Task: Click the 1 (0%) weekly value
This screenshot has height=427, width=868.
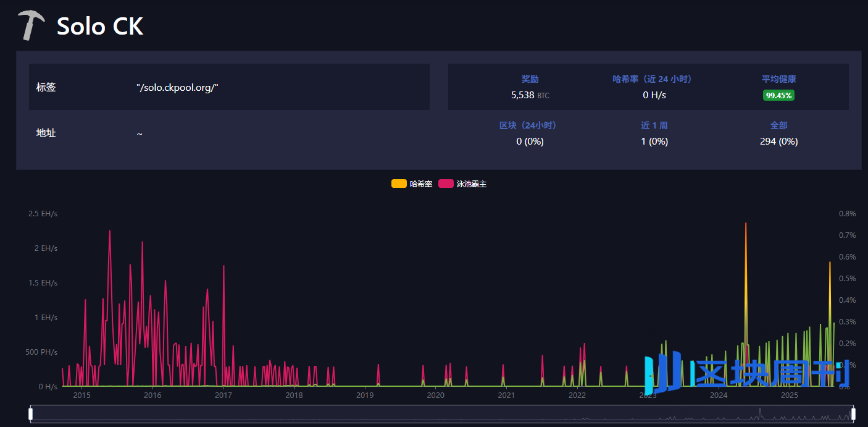Action: [654, 142]
